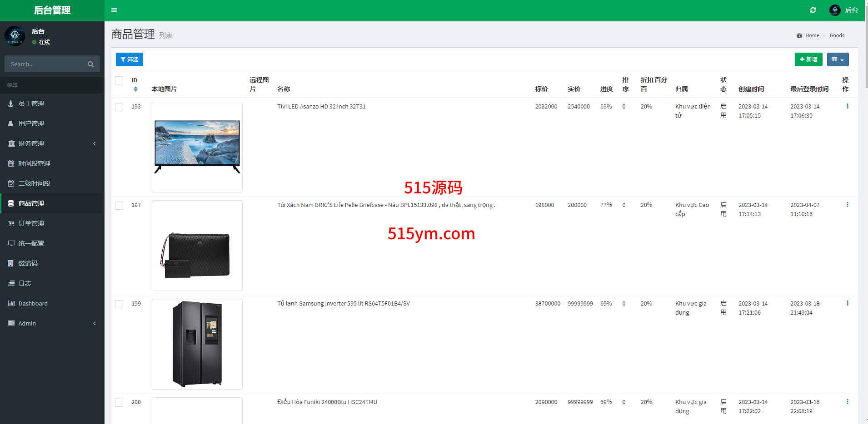Image resolution: width=868 pixels, height=424 pixels.
Task: Open 订单管理 in the sidebar
Action: (x=31, y=223)
